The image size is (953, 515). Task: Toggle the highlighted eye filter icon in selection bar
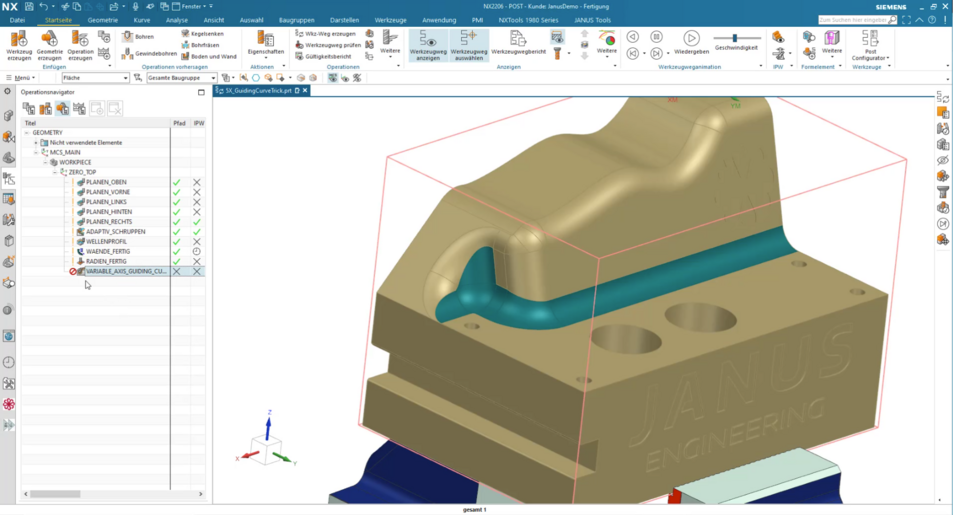coord(333,78)
